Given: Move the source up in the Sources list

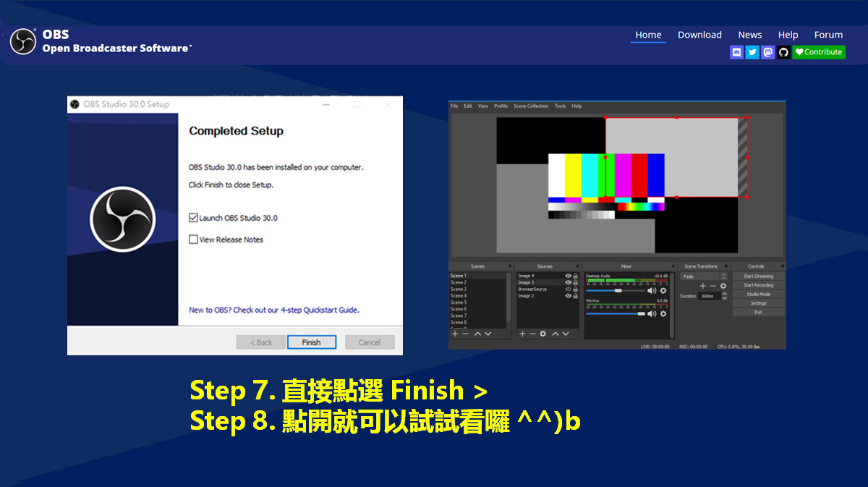Looking at the screenshot, I should click(x=556, y=334).
